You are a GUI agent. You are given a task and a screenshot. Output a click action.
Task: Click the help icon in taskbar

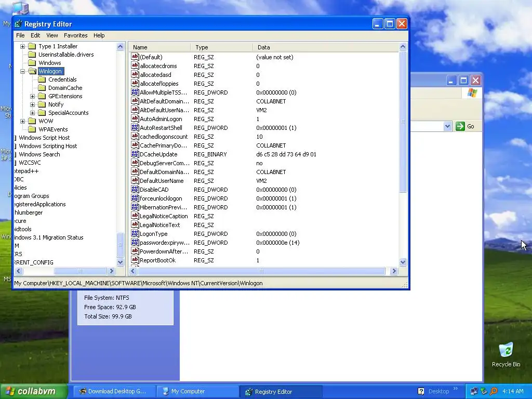coord(421,391)
